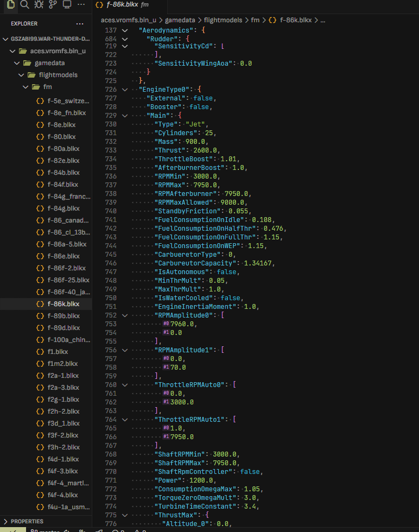Screen dimensions: 419x532
Task: Click "CarbureutorCapacity" value 1.34167
Action: (x=258, y=263)
